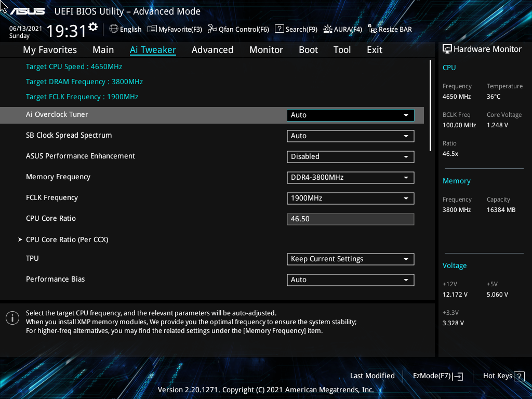532x399 pixels.
Task: Open the ASUS Performance Enhancement dropdown
Action: tap(351, 157)
